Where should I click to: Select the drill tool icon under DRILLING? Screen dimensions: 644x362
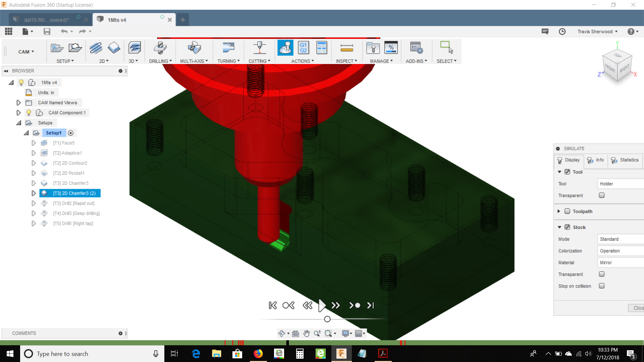tap(160, 48)
